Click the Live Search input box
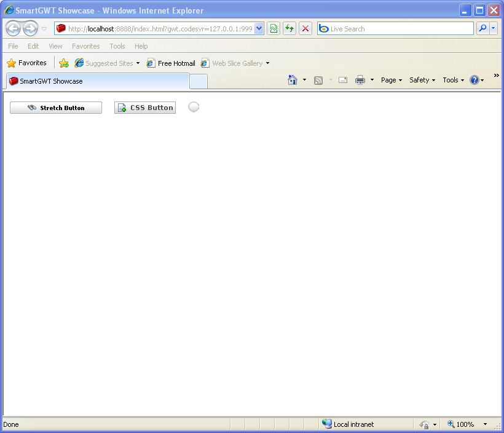The height and width of the screenshot is (433, 504). click(395, 29)
